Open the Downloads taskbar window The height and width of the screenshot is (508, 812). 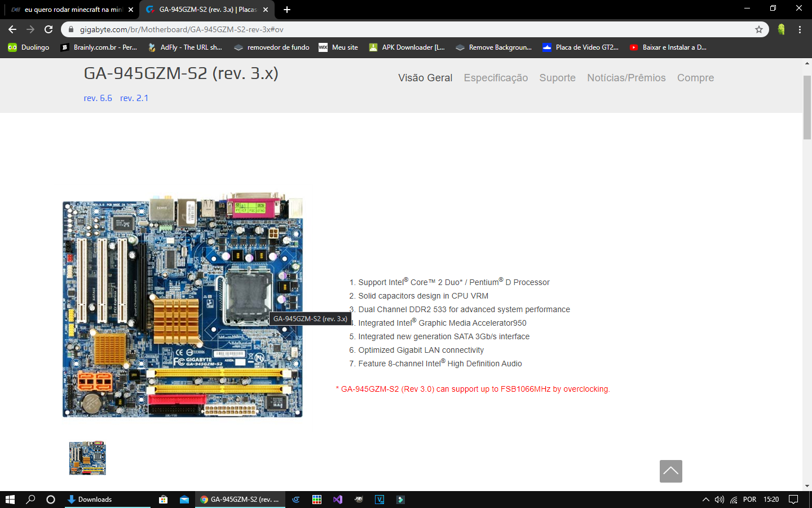[108, 500]
